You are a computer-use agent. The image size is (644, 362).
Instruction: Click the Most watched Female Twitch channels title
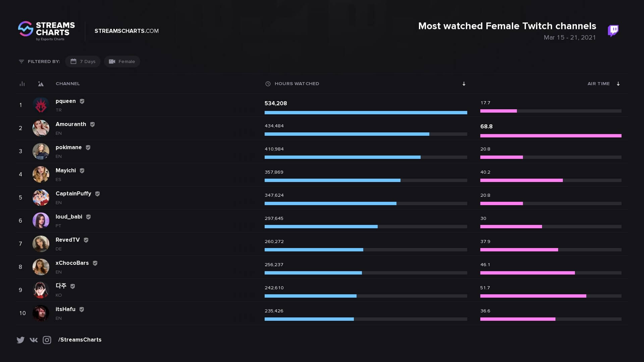507,26
